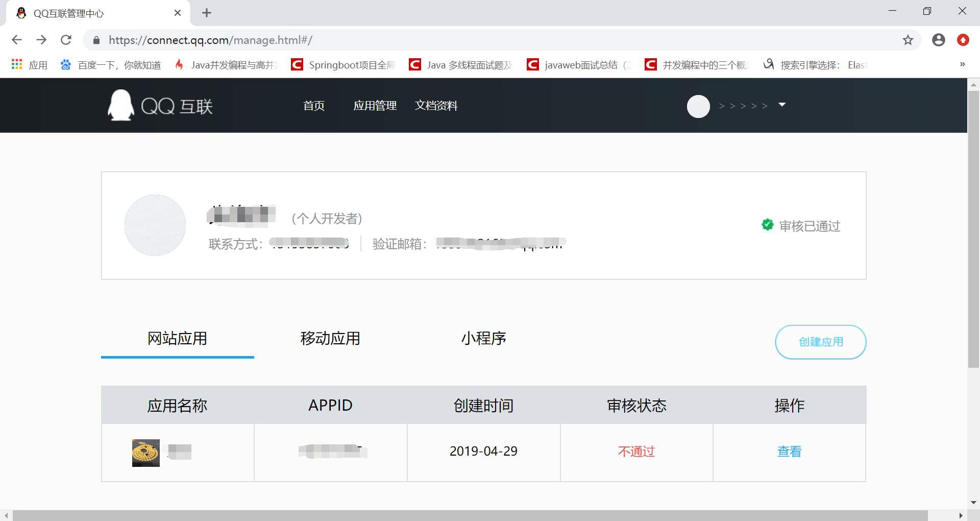
Task: Click the 应用名称 column header
Action: point(178,406)
